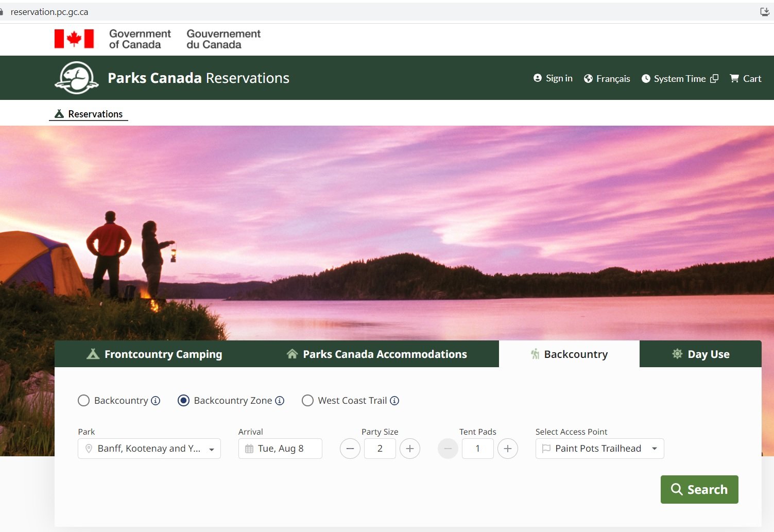
Task: Expand the Park selection dropdown
Action: [x=211, y=448]
